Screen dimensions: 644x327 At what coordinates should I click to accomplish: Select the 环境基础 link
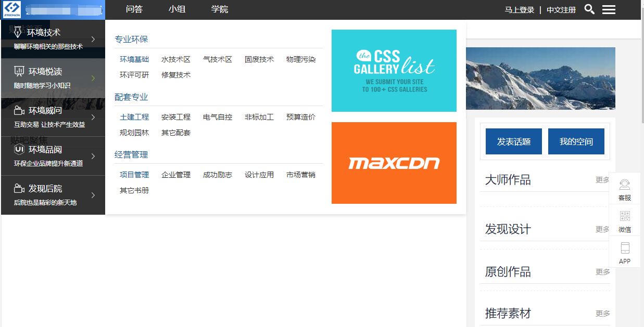[134, 60]
